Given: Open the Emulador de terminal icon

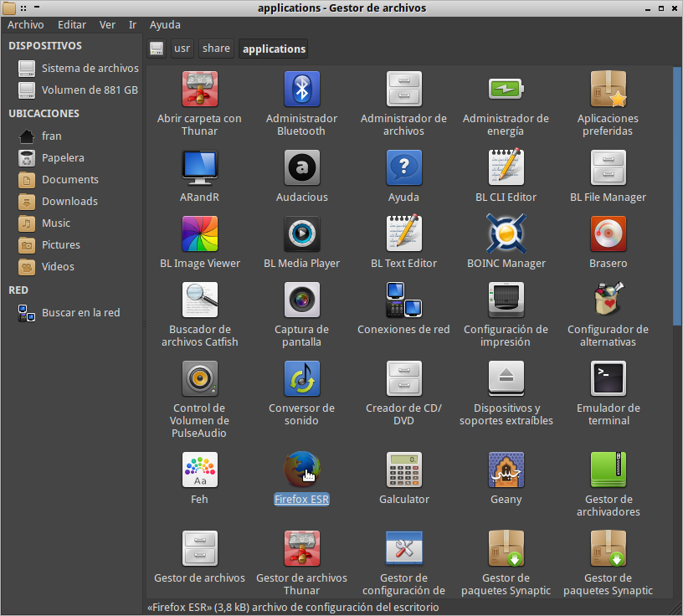Looking at the screenshot, I should [608, 379].
